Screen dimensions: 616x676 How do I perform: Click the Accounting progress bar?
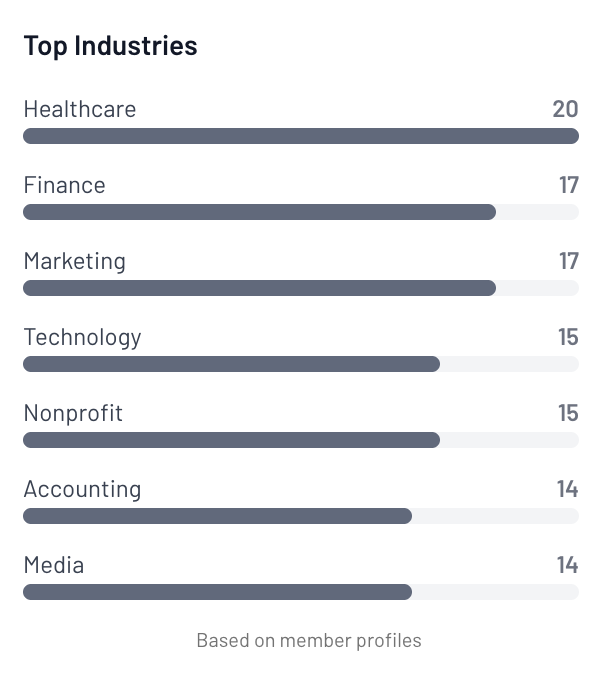pyautogui.click(x=300, y=516)
